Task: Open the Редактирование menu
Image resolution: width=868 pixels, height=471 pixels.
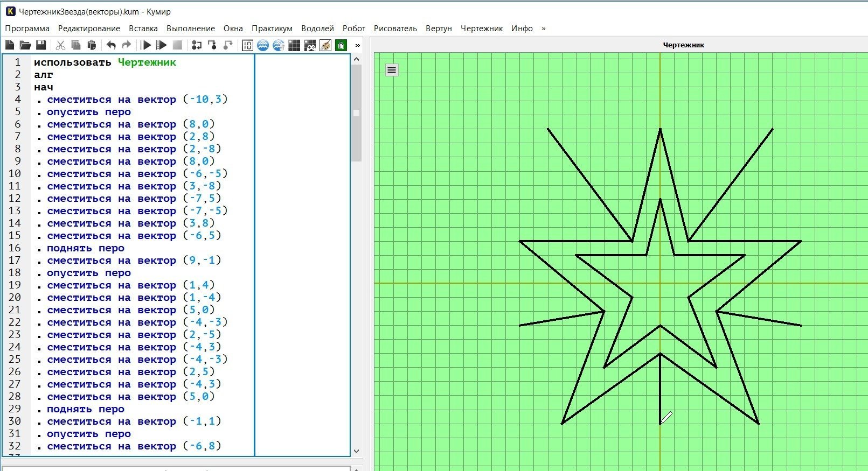Action: click(89, 29)
